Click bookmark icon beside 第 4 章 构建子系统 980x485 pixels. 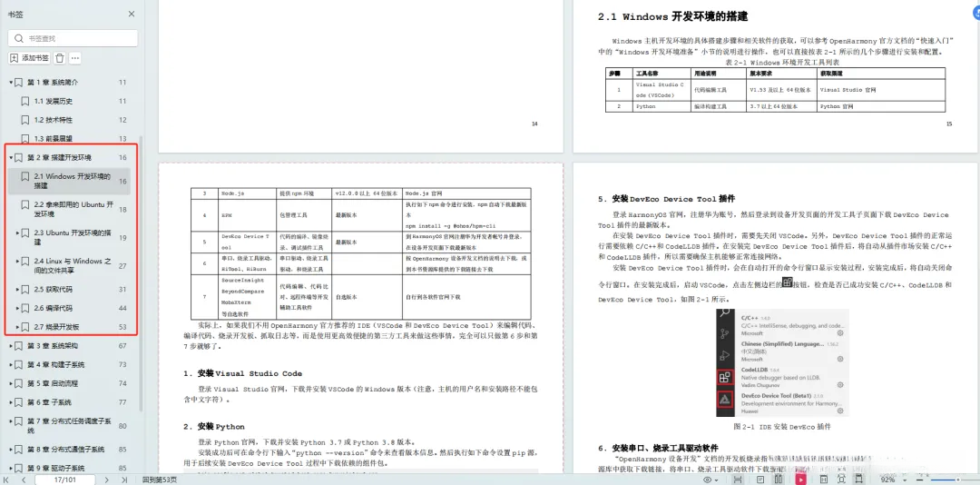coord(19,364)
